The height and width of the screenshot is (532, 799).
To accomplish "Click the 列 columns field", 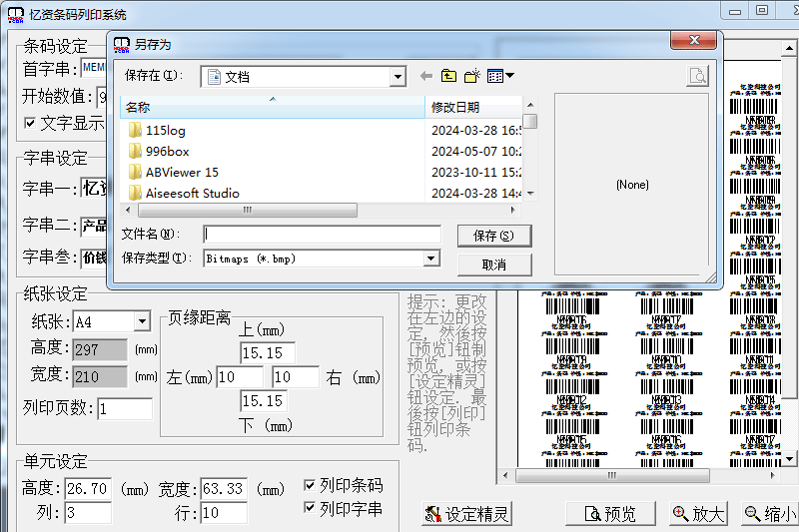I will (x=88, y=512).
